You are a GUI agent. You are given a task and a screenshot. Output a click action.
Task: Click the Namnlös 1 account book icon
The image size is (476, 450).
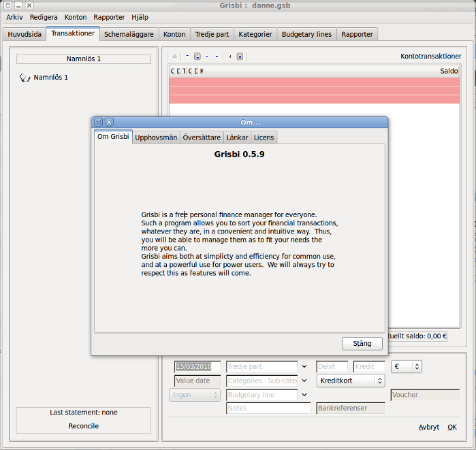pos(25,78)
